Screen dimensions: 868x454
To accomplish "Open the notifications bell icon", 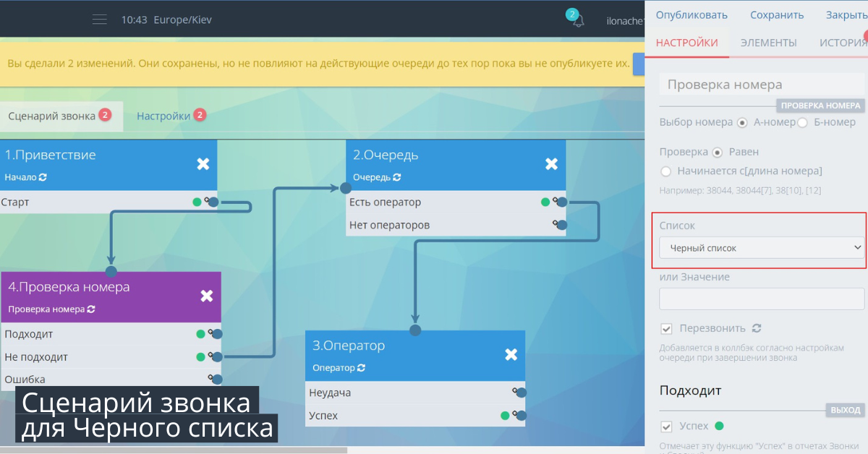I will (x=577, y=20).
